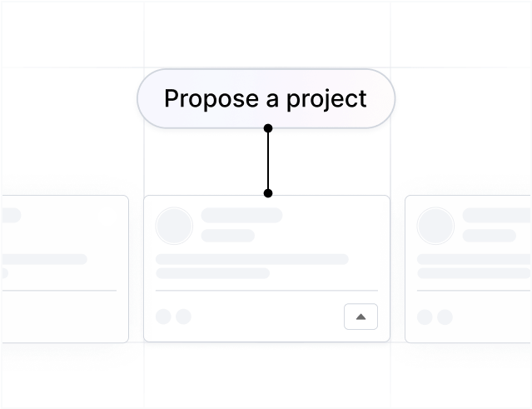Click second small circle tag in center card
The width and height of the screenshot is (532, 409).
(x=183, y=317)
